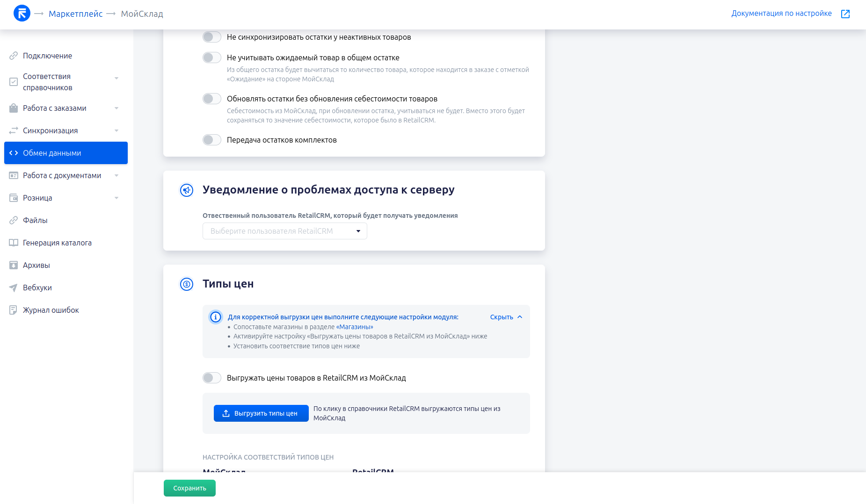Click the info icon in price hint
Viewport: 866px width, 504px height.
click(x=216, y=317)
